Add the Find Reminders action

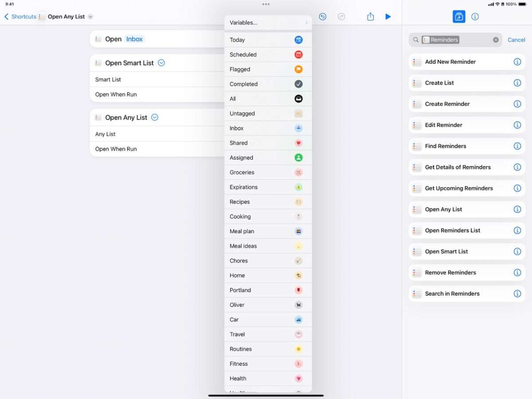pyautogui.click(x=467, y=146)
